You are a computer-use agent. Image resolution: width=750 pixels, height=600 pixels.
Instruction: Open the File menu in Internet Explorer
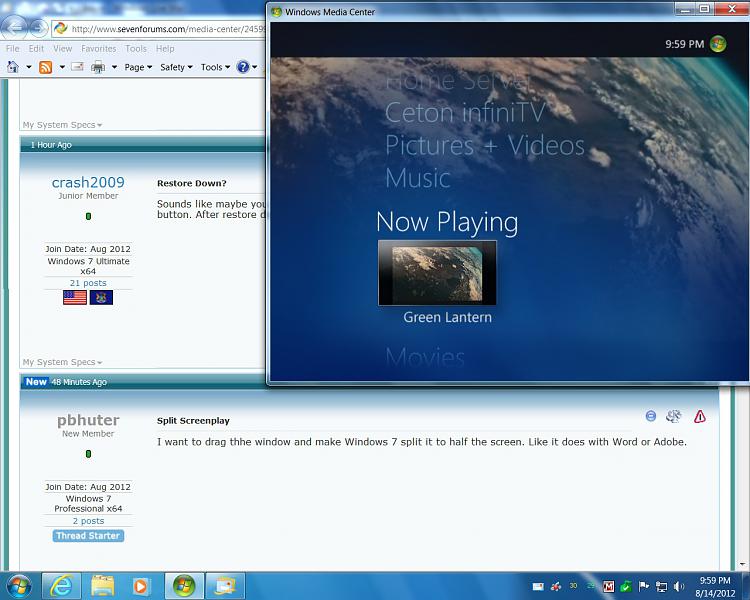(x=12, y=48)
